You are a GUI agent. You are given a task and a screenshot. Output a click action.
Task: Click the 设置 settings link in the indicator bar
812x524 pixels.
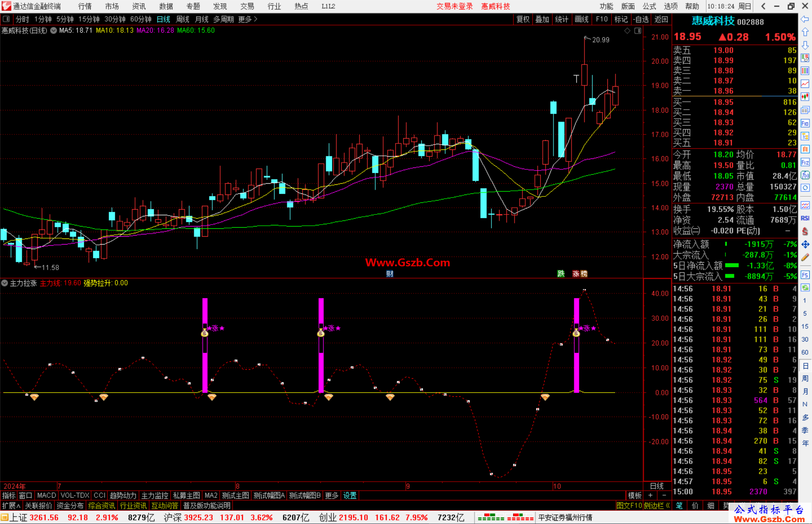click(350, 495)
